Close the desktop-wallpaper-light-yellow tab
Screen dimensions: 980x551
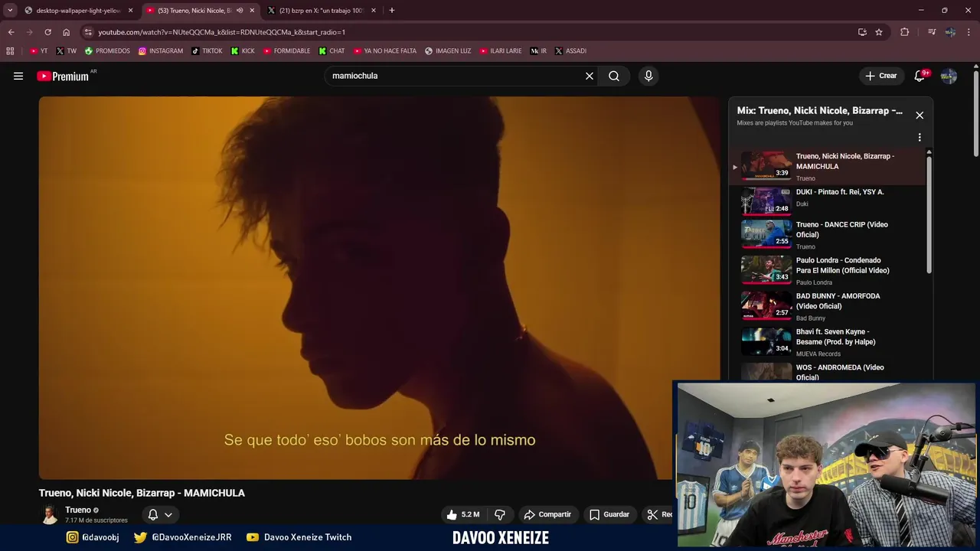coord(130,11)
